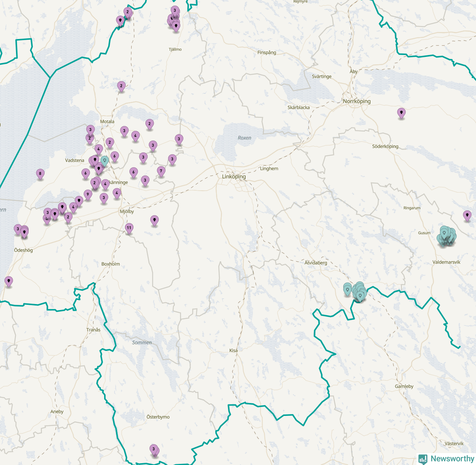The width and height of the screenshot is (476, 465).
Task: Select the purple '8' cluster marker by the lake
Action: (x=40, y=174)
